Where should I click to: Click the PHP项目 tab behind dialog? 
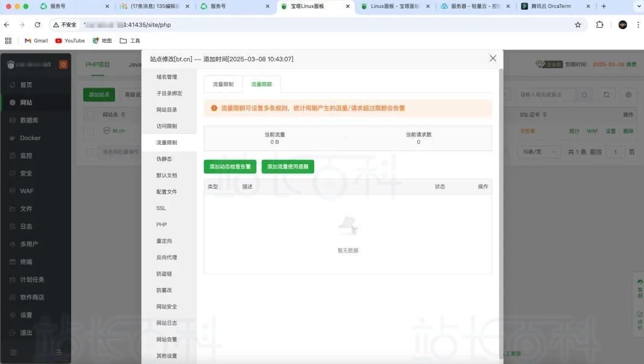click(x=98, y=65)
